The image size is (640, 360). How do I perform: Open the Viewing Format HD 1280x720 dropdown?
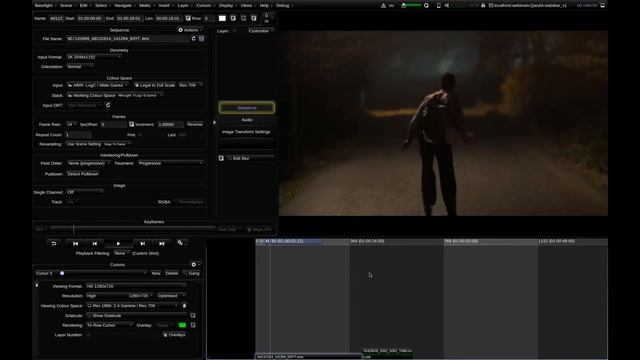click(136, 286)
